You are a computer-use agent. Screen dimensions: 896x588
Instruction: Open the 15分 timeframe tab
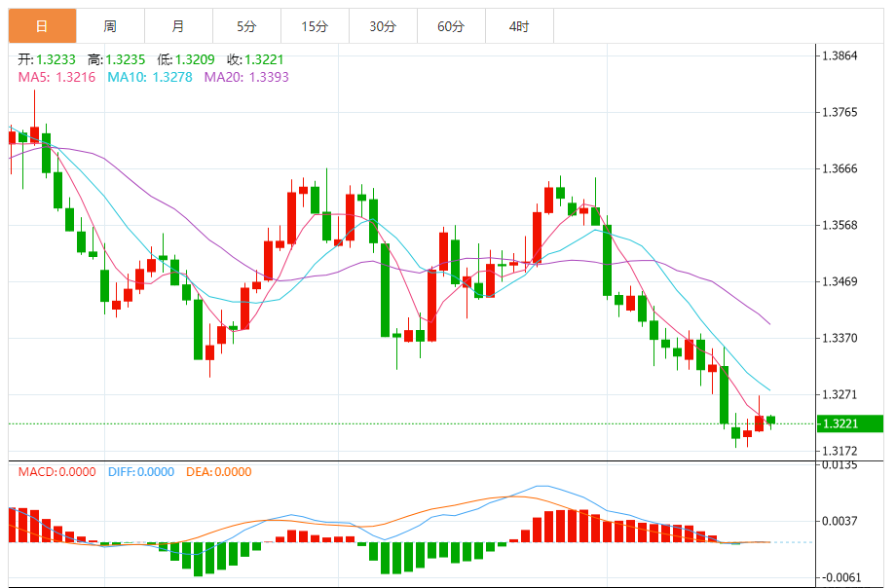pos(315,26)
